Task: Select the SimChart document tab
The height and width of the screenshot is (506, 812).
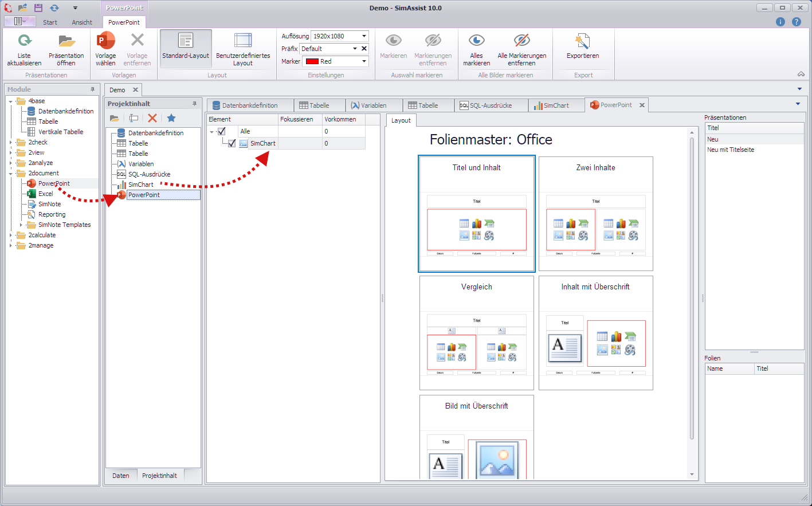Action: click(556, 105)
